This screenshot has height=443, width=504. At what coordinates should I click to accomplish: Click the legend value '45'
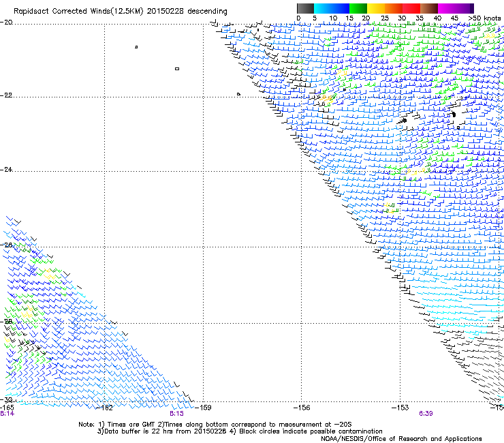pyautogui.click(x=454, y=18)
